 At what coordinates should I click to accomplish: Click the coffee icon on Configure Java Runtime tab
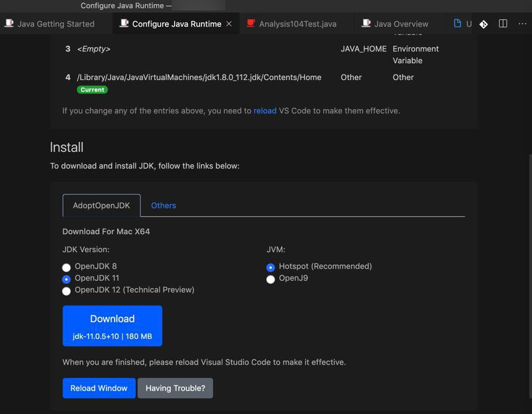click(124, 23)
